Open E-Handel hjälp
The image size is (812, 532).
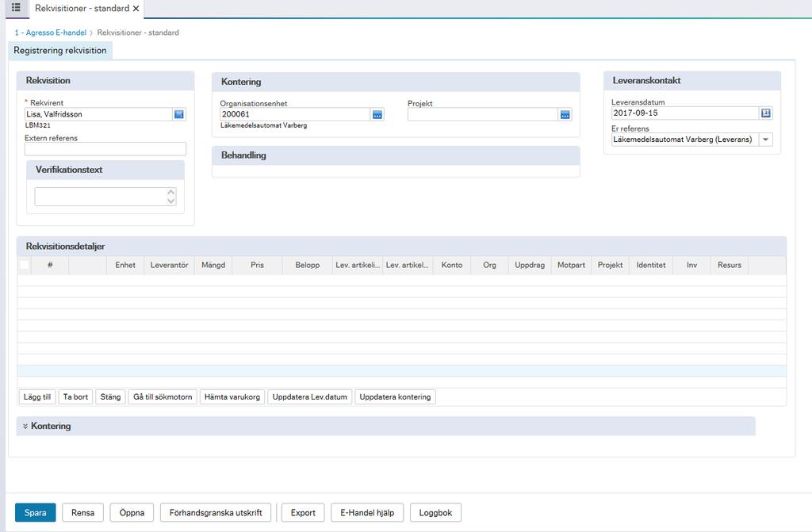(367, 512)
